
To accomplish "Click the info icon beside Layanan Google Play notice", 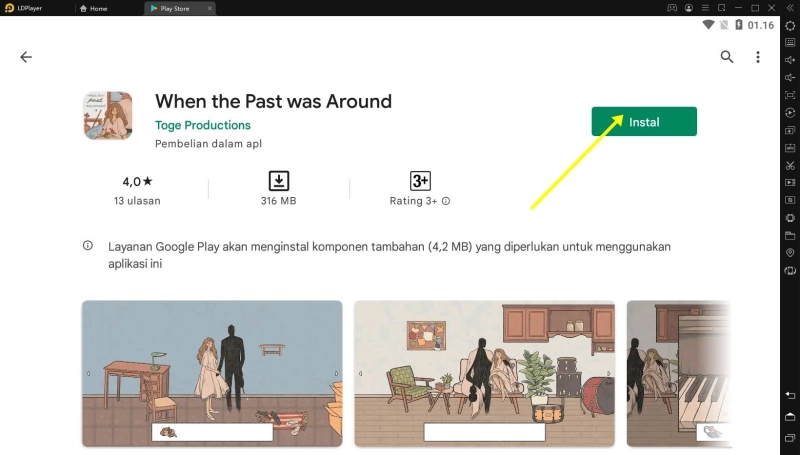I will pos(88,245).
